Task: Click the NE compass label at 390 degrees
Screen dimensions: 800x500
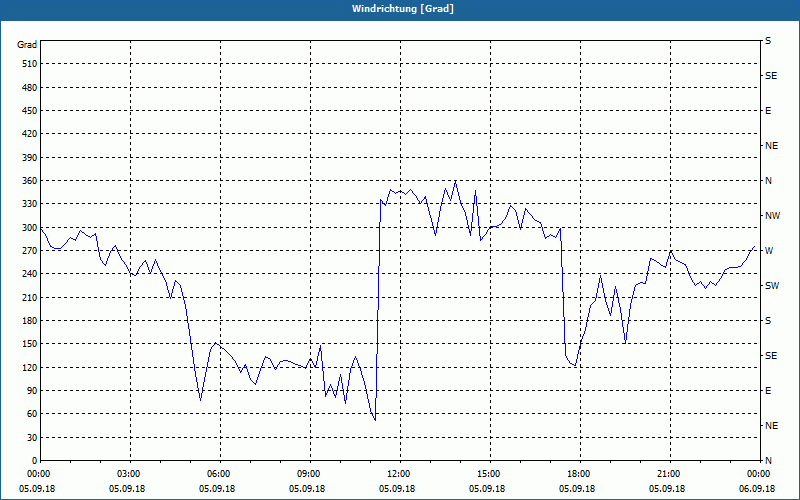Action: point(771,146)
